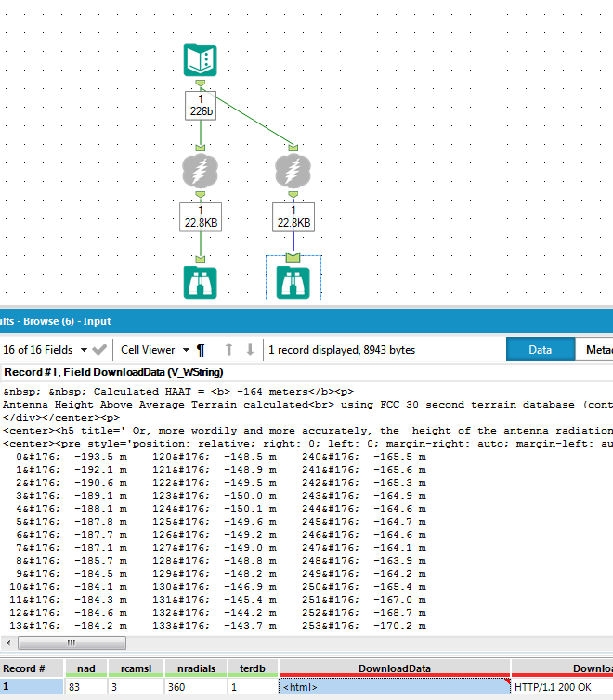Click the left Download output anchor
613x700 pixels.
pos(200,195)
